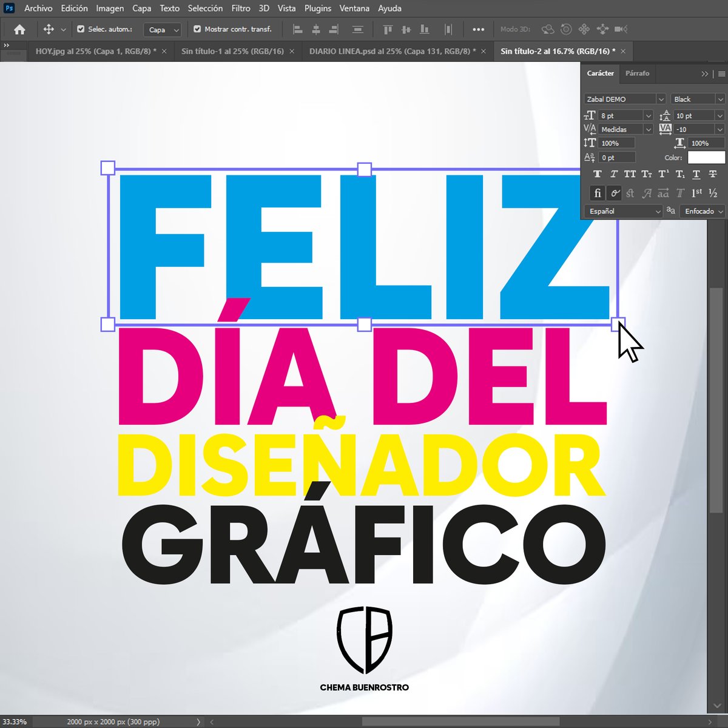
Task: Click the Photoshop Ps logo icon
Action: (9, 8)
